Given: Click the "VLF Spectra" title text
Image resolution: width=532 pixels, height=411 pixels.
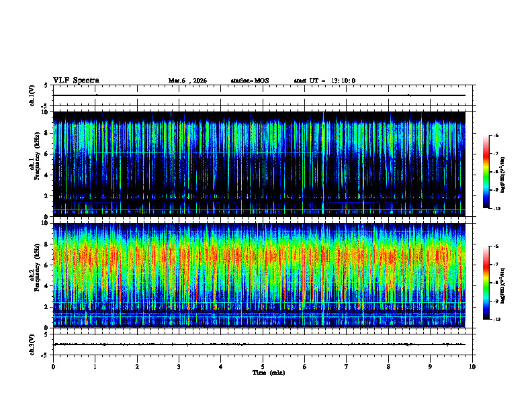Looking at the screenshot, I should point(76,81).
